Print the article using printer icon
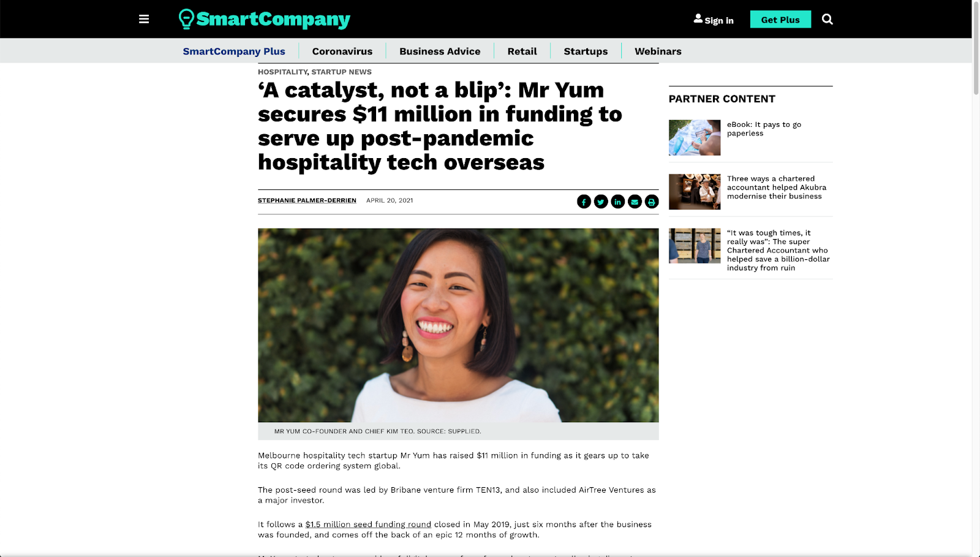The image size is (980, 557). [652, 202]
